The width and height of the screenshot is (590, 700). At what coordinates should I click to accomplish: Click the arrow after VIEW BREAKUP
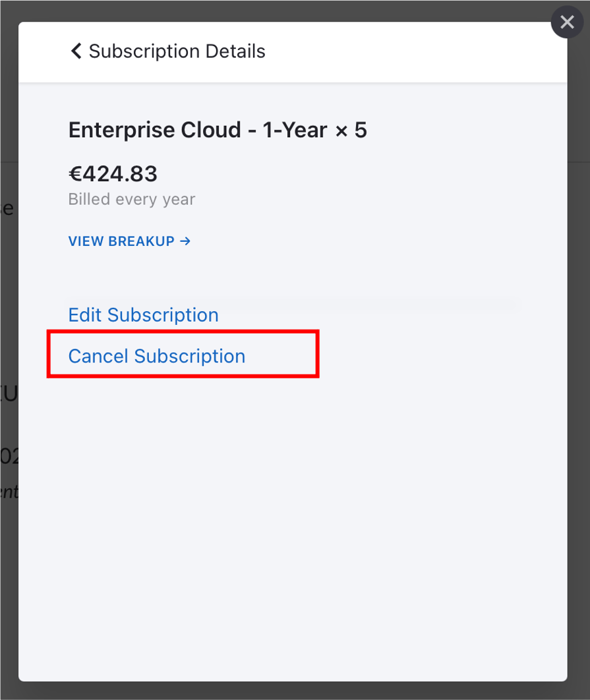pyautogui.click(x=185, y=241)
